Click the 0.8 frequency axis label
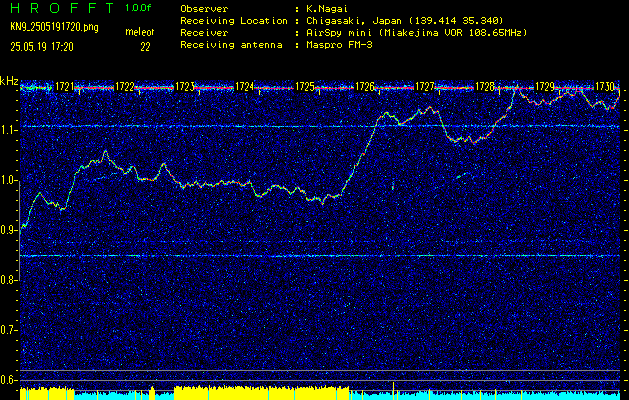629x400 pixels. (x=9, y=280)
